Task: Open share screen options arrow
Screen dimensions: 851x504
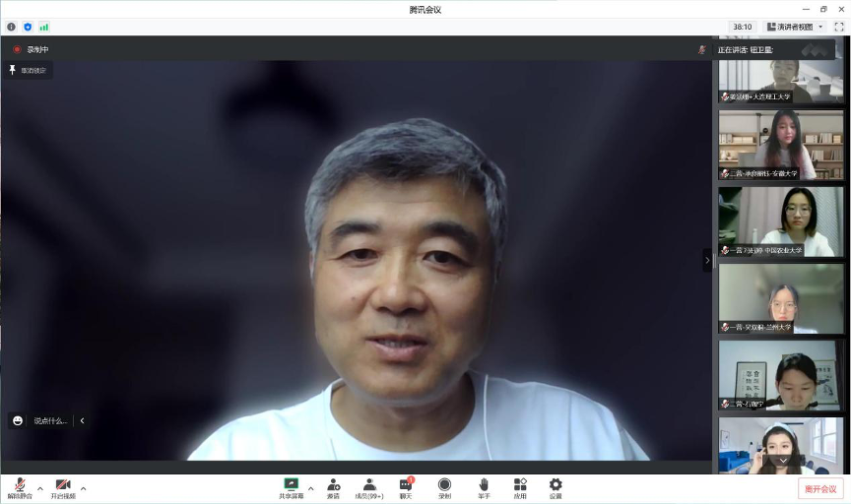Action: [x=310, y=489]
